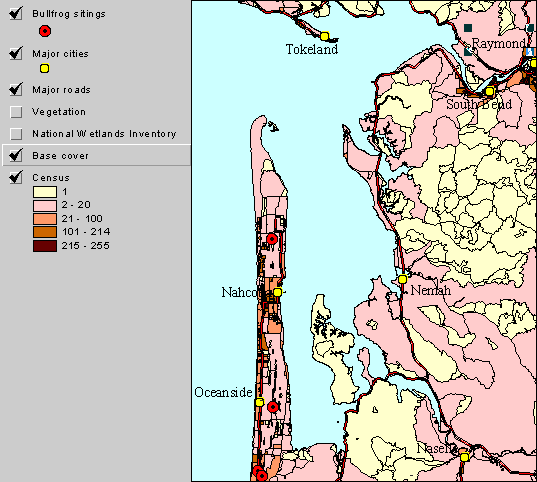Image resolution: width=537 pixels, height=482 pixels.
Task: Uncheck the Bullfrog sitings layer checkbox
Action: [16, 14]
